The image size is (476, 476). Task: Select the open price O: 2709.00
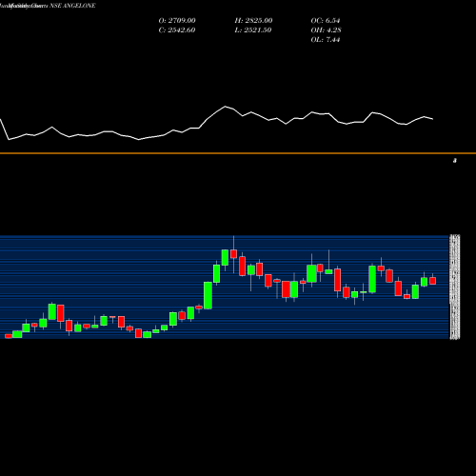[177, 20]
